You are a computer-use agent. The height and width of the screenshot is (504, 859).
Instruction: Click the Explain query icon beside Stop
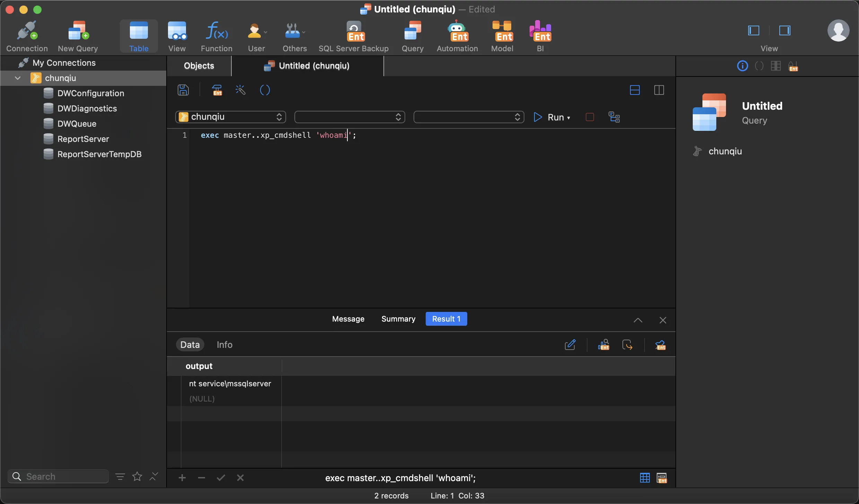[614, 117]
